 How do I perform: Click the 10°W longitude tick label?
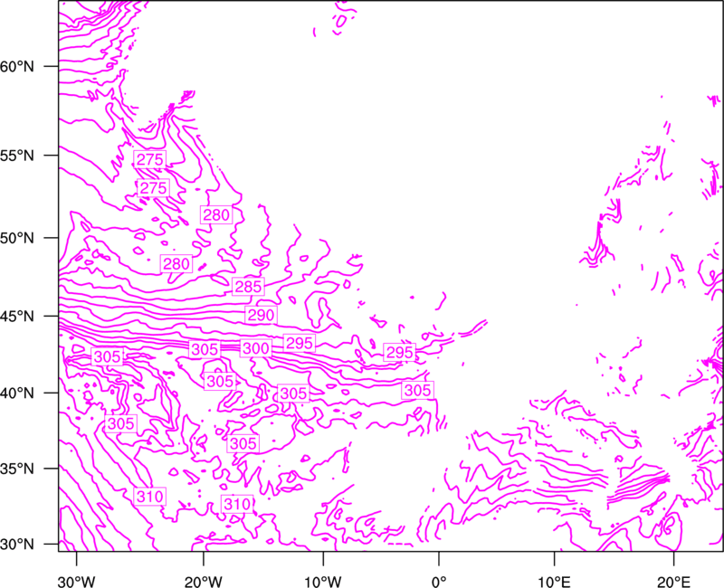point(323,582)
